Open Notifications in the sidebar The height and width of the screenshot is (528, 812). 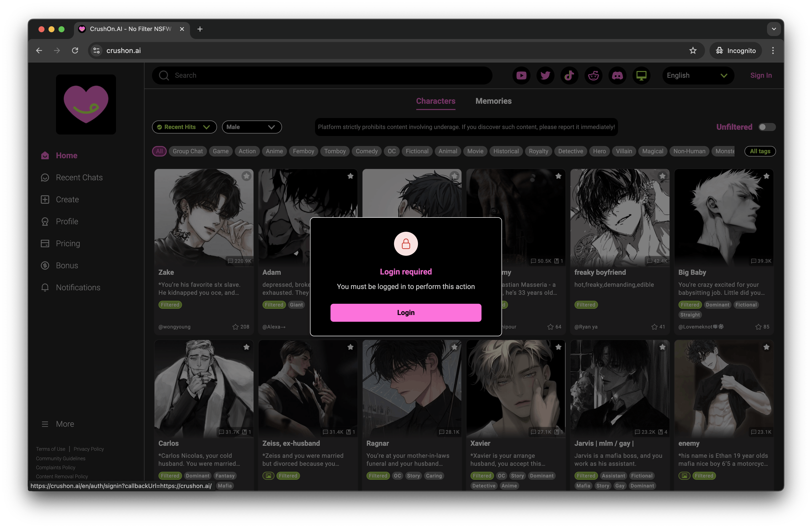click(x=78, y=287)
